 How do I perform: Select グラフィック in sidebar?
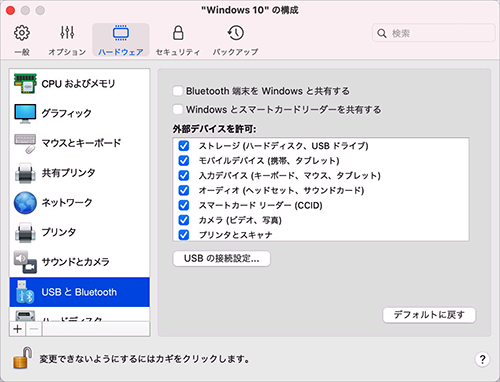pyautogui.click(x=80, y=113)
